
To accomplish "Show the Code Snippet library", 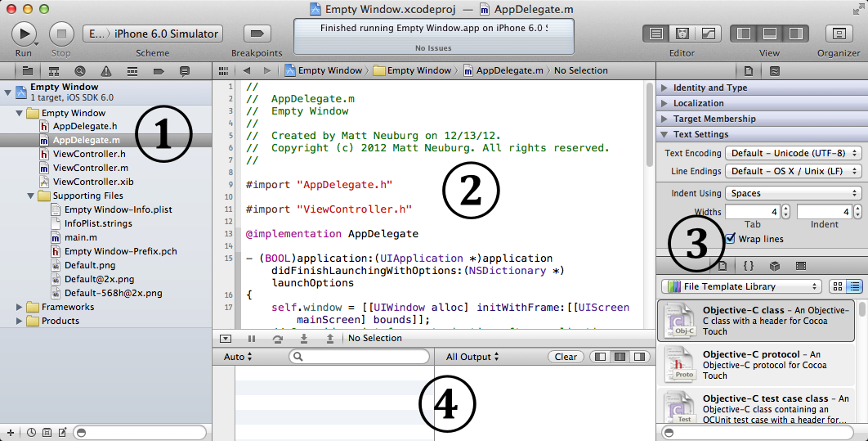I will point(749,266).
